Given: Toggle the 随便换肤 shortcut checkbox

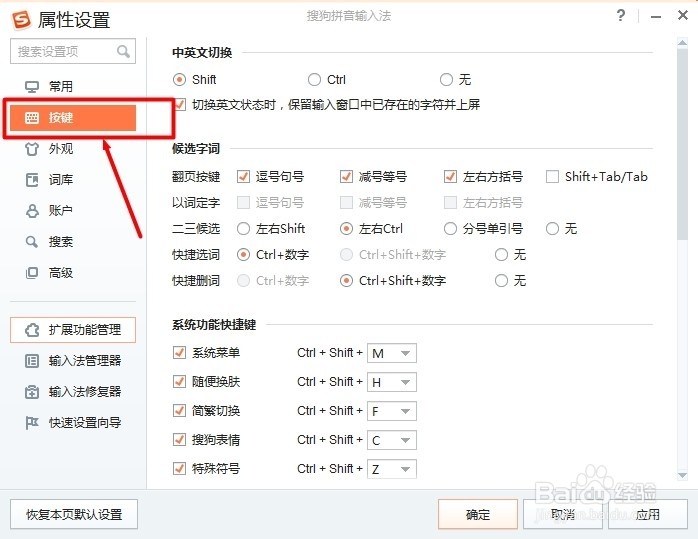Looking at the screenshot, I should 179,381.
